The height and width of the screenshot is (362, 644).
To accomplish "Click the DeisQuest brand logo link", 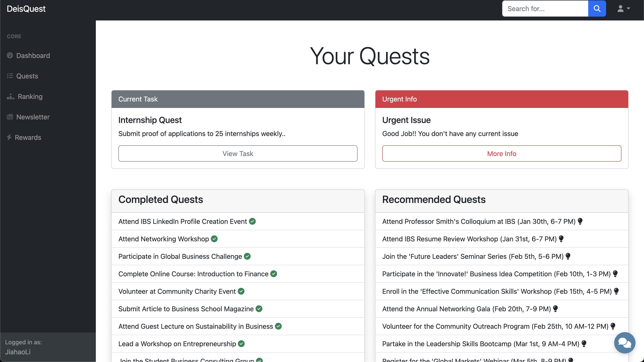I will [26, 9].
